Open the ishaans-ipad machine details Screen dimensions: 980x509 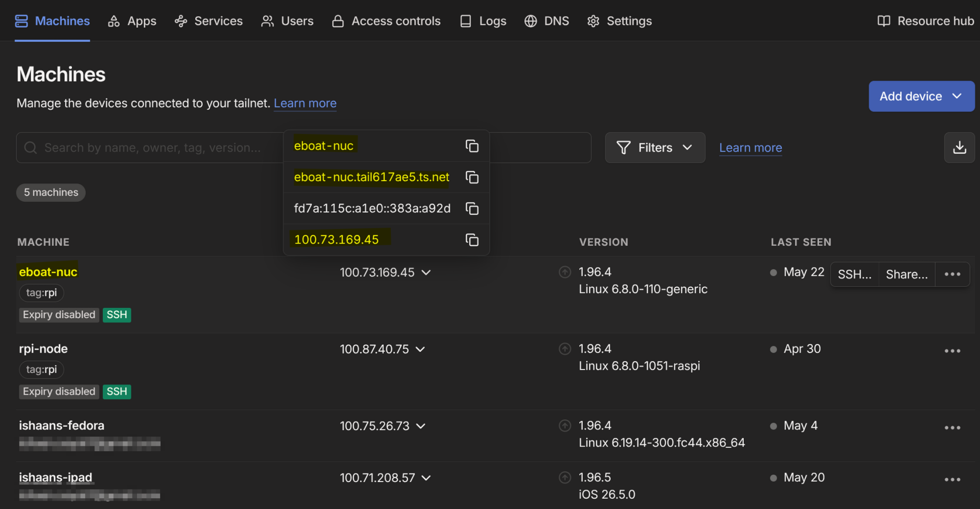[x=55, y=477]
